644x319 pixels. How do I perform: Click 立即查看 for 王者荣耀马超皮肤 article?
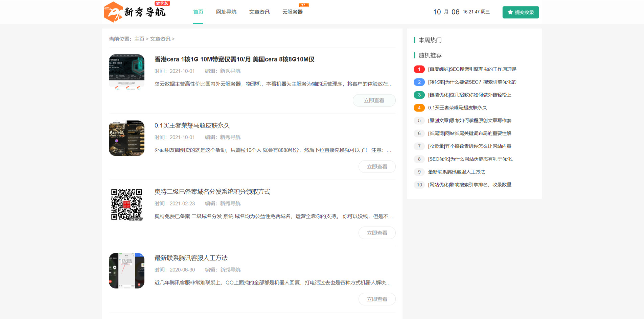click(x=377, y=167)
